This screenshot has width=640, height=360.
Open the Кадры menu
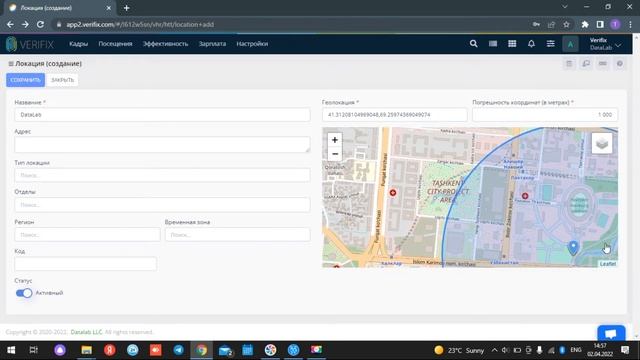tap(78, 44)
